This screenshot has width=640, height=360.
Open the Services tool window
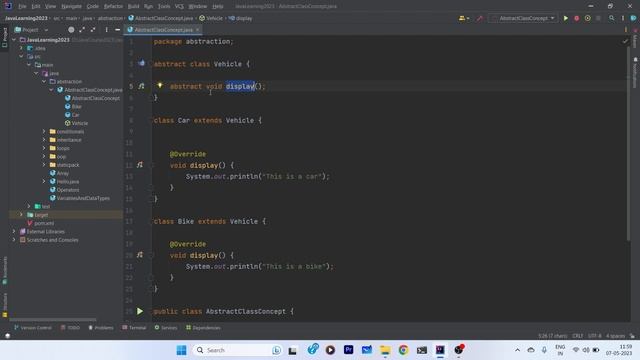pos(166,328)
